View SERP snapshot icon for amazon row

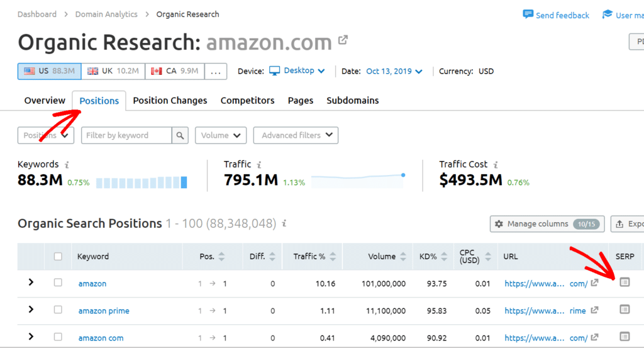(x=625, y=282)
